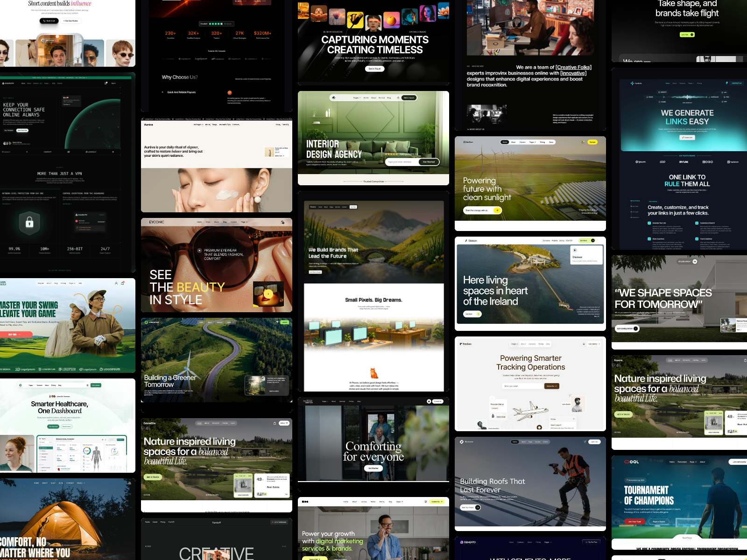Click the cart icon on the solar energy site header
The height and width of the screenshot is (560, 747).
[x=583, y=142]
